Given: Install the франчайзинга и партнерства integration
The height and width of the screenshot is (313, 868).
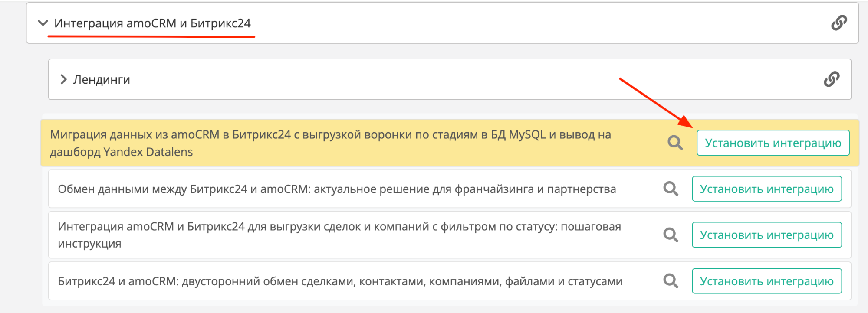Looking at the screenshot, I should pyautogui.click(x=766, y=189).
